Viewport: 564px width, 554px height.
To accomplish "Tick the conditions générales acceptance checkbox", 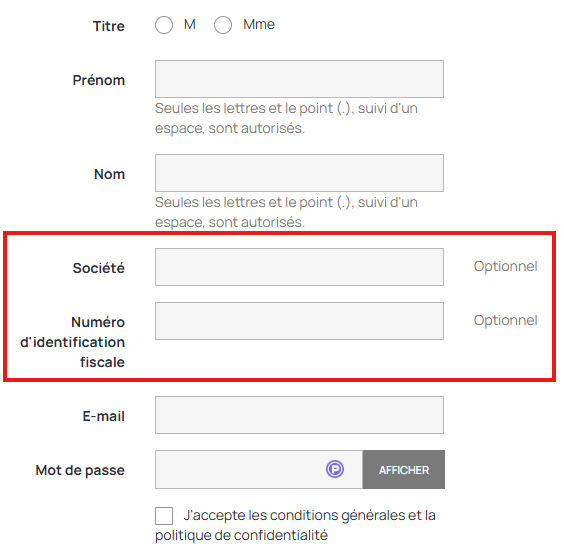I will pyautogui.click(x=164, y=516).
